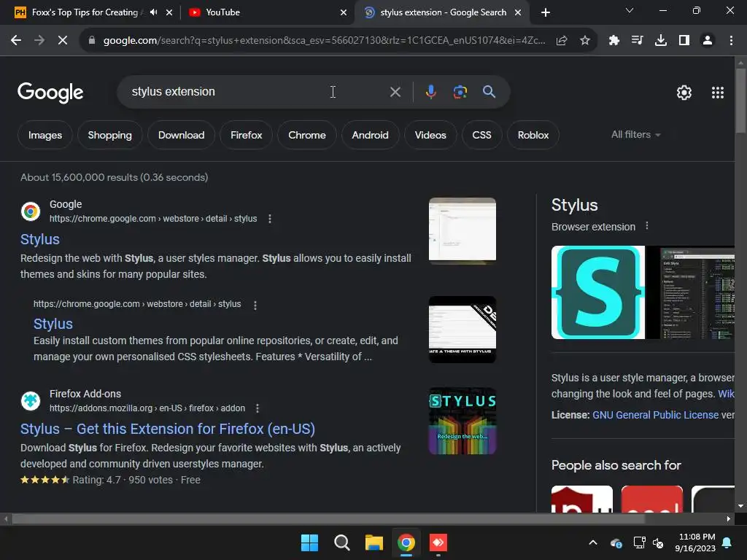Open the media control icon in toolbar
Screen dimensions: 747x560
637,41
